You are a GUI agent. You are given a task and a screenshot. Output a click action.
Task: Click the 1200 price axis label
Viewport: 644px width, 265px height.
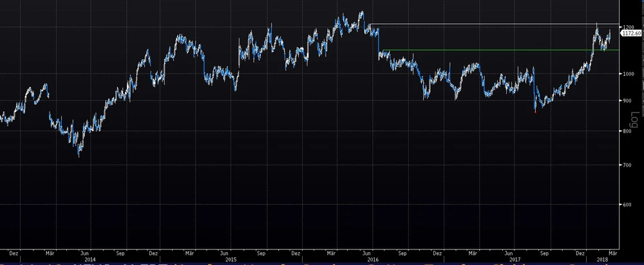point(627,26)
